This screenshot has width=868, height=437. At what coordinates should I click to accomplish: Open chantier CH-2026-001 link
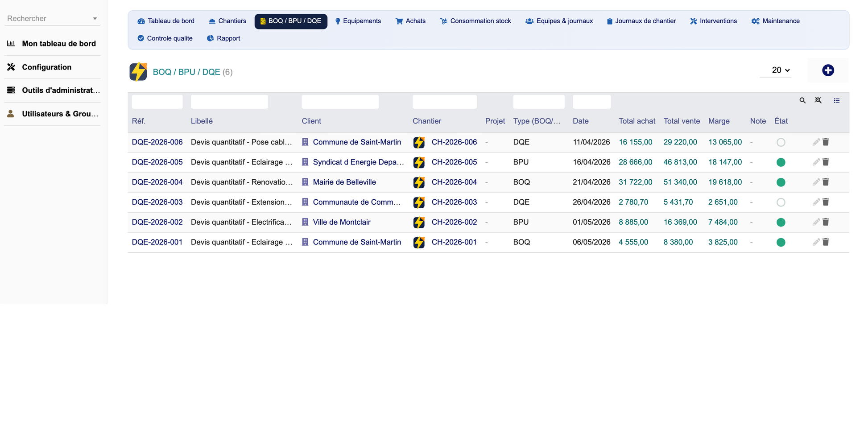pos(454,243)
